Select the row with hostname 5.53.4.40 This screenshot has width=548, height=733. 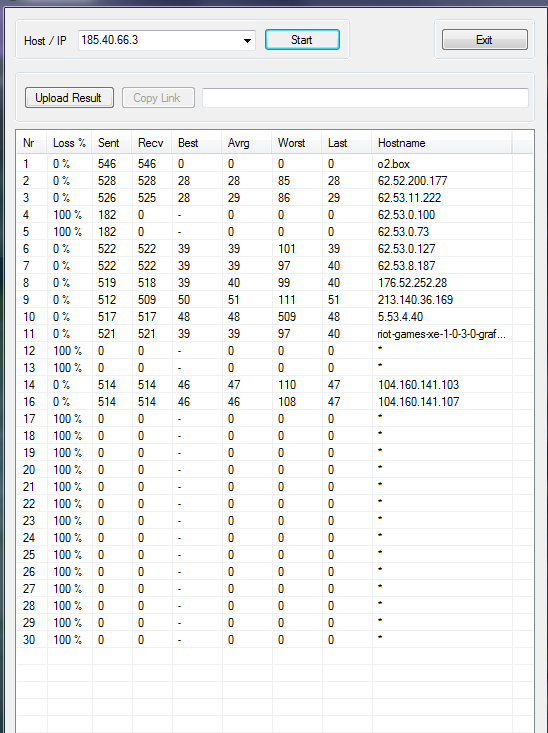click(275, 317)
